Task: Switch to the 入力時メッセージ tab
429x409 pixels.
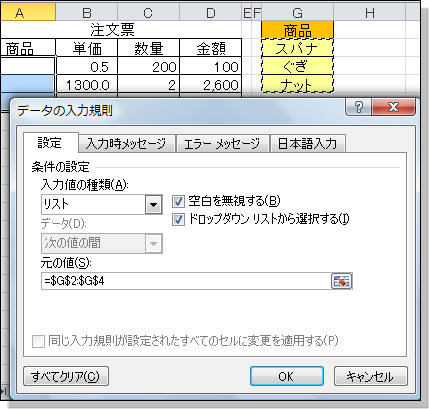Action: click(x=126, y=144)
